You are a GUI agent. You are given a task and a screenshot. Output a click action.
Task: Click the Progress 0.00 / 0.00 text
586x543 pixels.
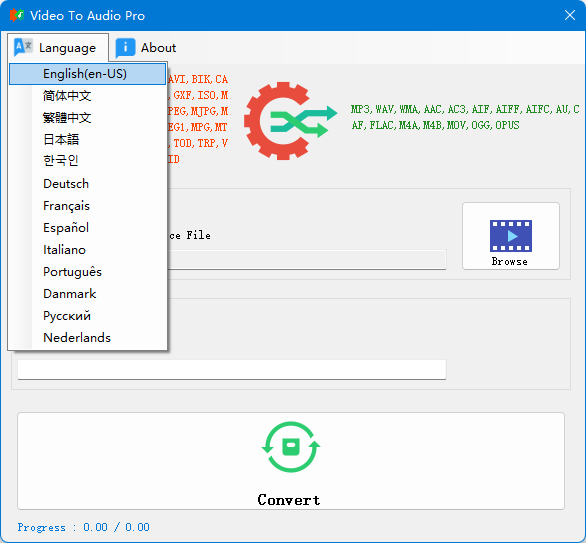click(83, 527)
